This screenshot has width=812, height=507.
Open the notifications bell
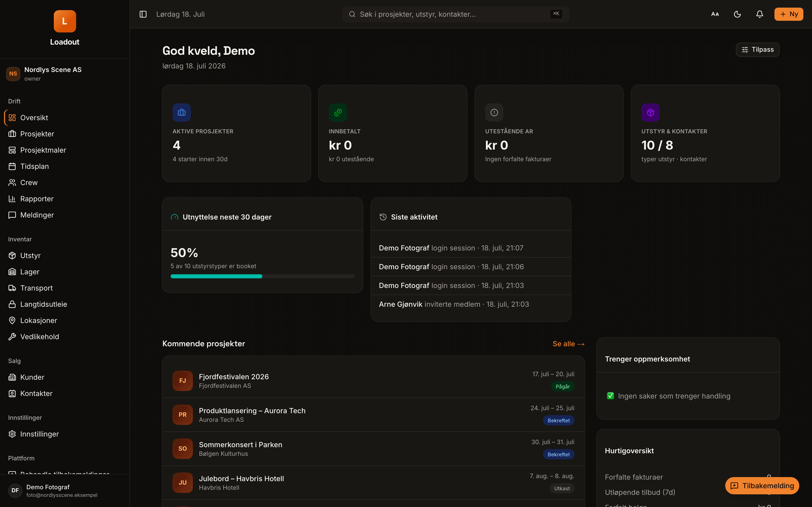(760, 14)
